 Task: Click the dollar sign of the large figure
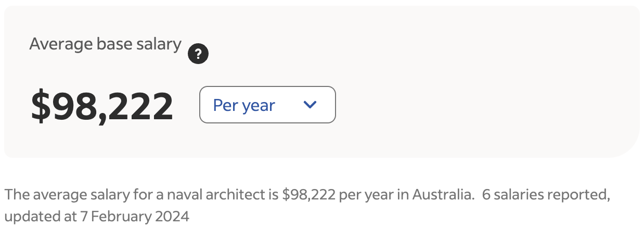pyautogui.click(x=39, y=106)
